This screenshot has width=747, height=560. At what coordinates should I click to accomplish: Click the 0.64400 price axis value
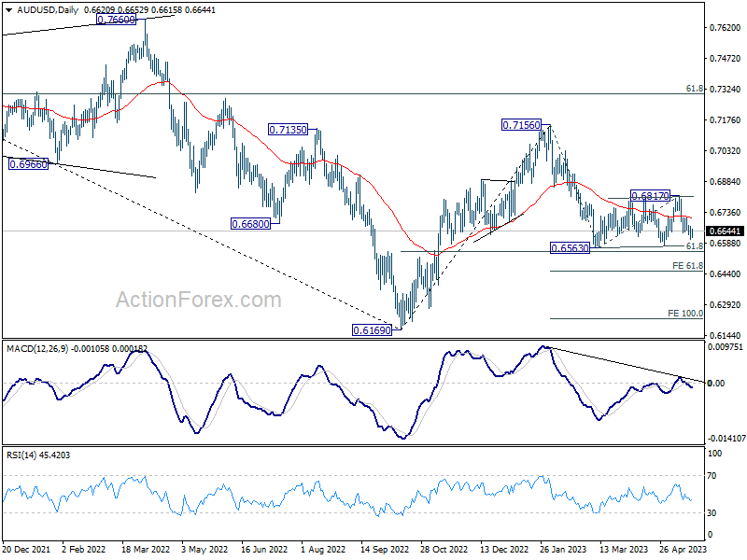(x=726, y=274)
